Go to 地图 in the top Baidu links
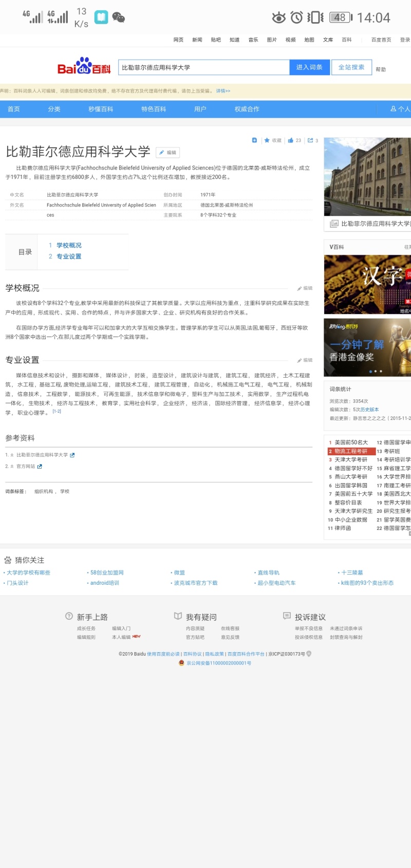Screen dimensions: 411x868 coord(309,40)
